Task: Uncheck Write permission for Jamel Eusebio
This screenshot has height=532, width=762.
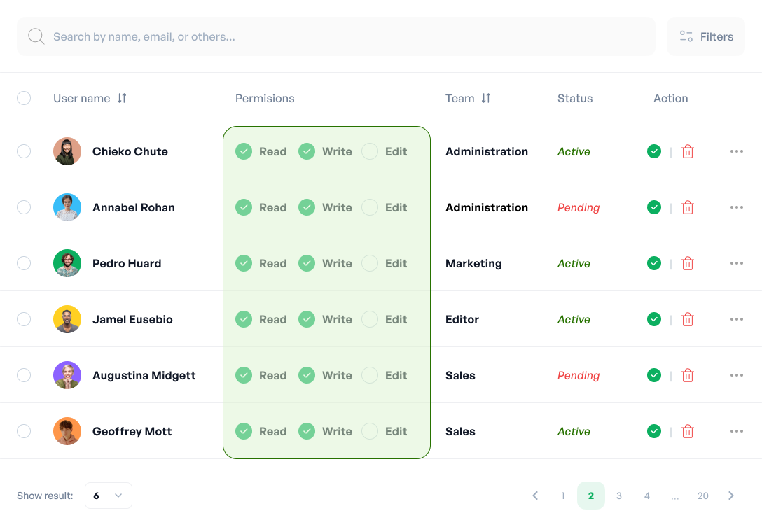Action: point(307,319)
